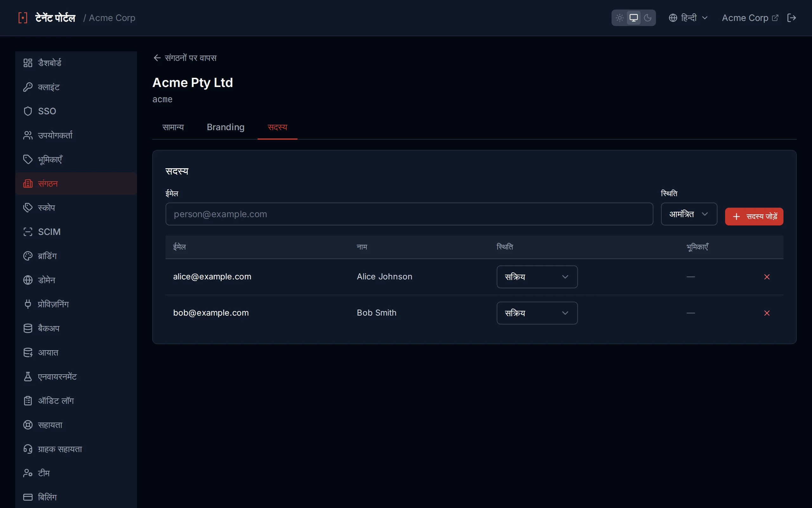Click the alice@example.com email cell

coord(212,277)
